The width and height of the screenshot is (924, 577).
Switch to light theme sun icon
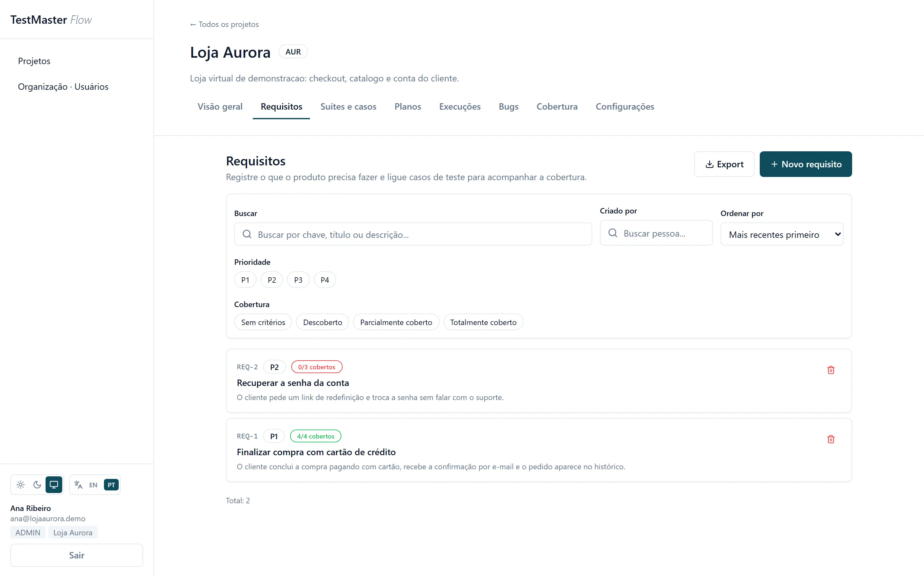tap(21, 485)
